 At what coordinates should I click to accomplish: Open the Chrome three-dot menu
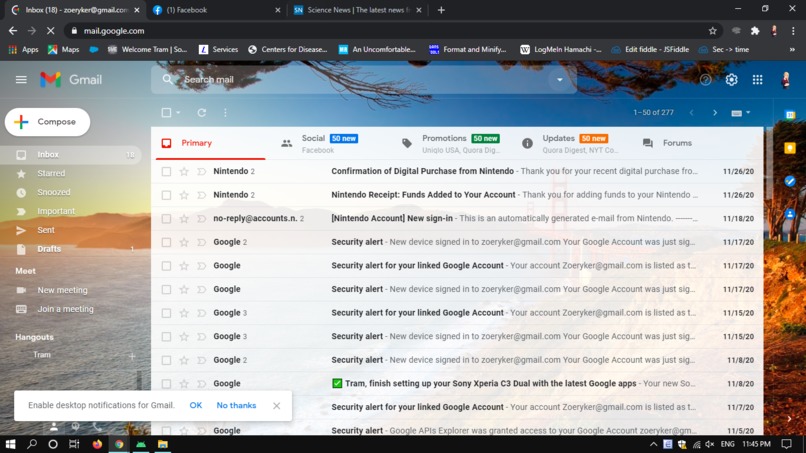tap(793, 31)
